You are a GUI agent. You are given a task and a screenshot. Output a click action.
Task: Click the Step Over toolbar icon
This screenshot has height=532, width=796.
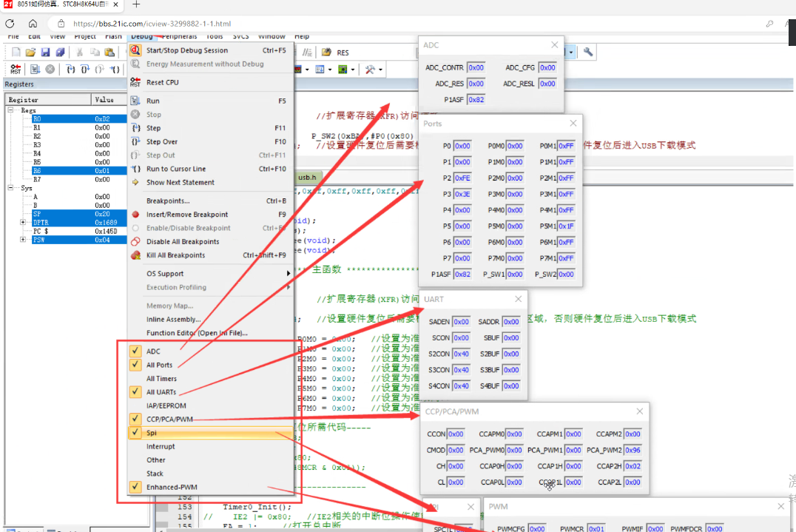click(x=85, y=69)
